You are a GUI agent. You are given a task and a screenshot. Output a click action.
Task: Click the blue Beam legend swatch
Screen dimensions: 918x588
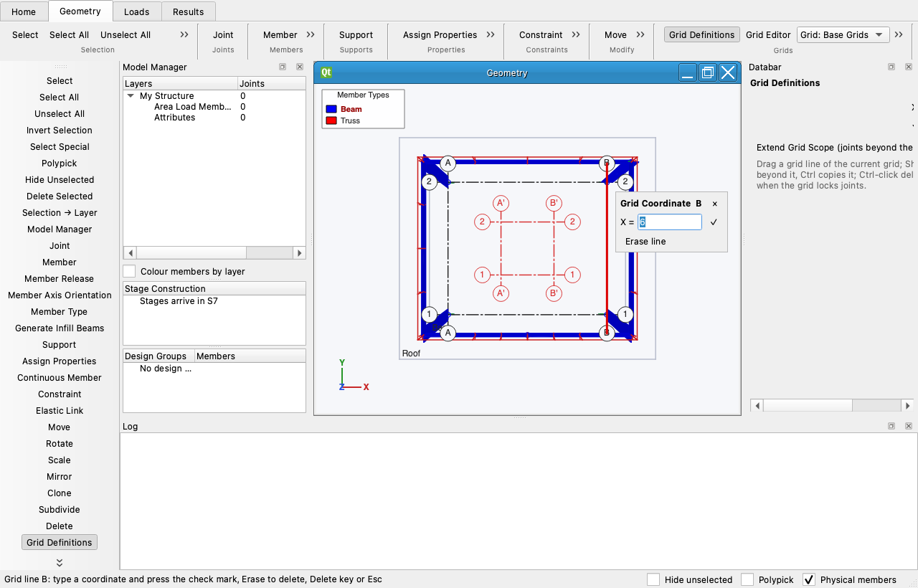(x=331, y=109)
